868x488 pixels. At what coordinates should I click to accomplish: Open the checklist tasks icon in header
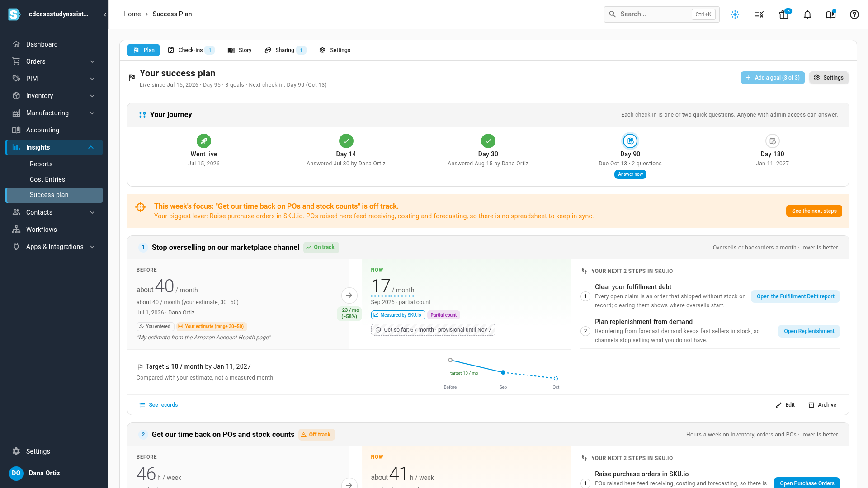(759, 14)
